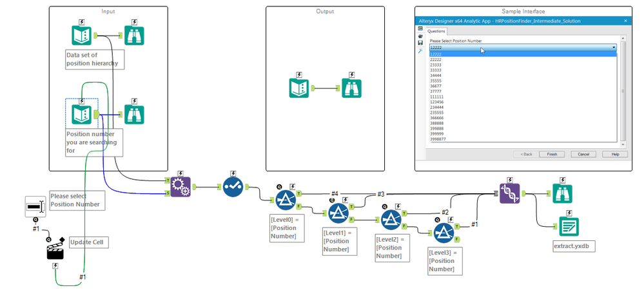
Task: Click the Level3 Filter tool
Action: 444,233
